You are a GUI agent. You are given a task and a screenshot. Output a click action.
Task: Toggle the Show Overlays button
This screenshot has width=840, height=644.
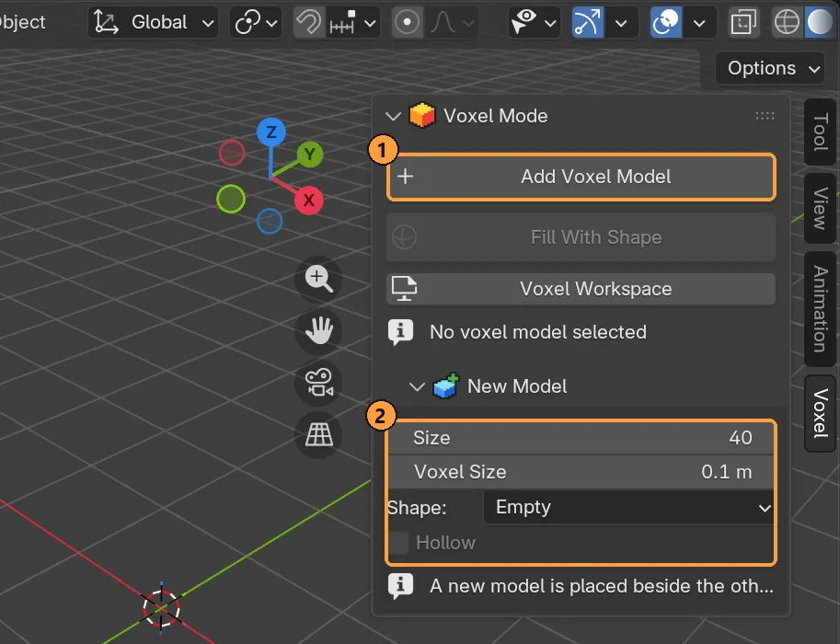[666, 22]
